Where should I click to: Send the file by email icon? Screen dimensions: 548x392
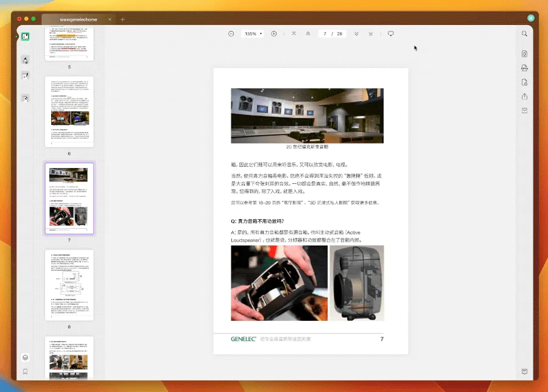tap(524, 110)
